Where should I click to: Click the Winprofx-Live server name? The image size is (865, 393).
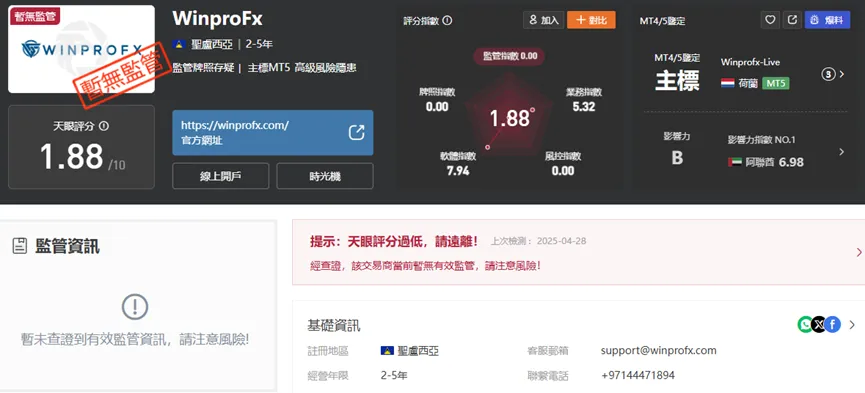pyautogui.click(x=750, y=62)
